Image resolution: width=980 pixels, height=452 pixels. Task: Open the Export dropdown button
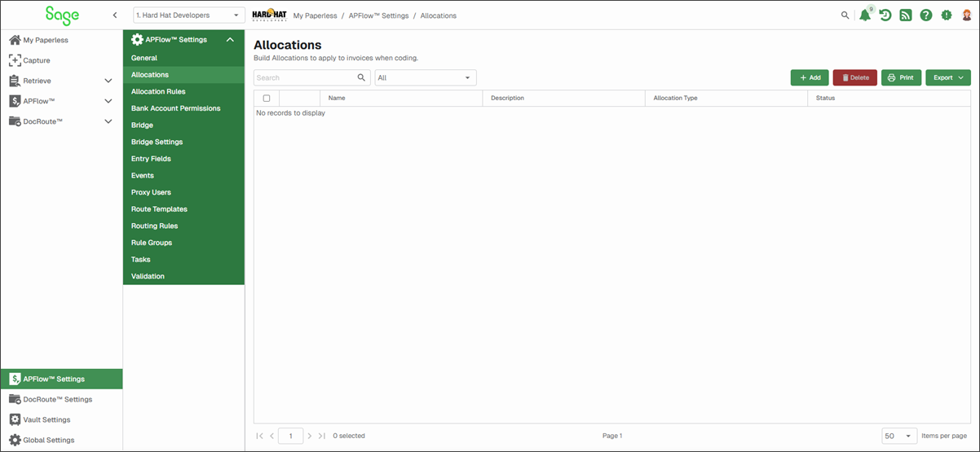point(949,77)
